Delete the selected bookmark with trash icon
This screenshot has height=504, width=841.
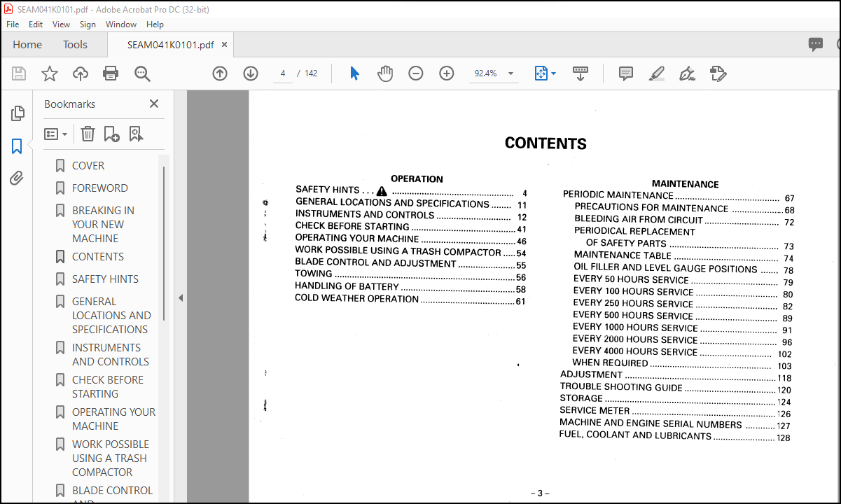click(88, 134)
